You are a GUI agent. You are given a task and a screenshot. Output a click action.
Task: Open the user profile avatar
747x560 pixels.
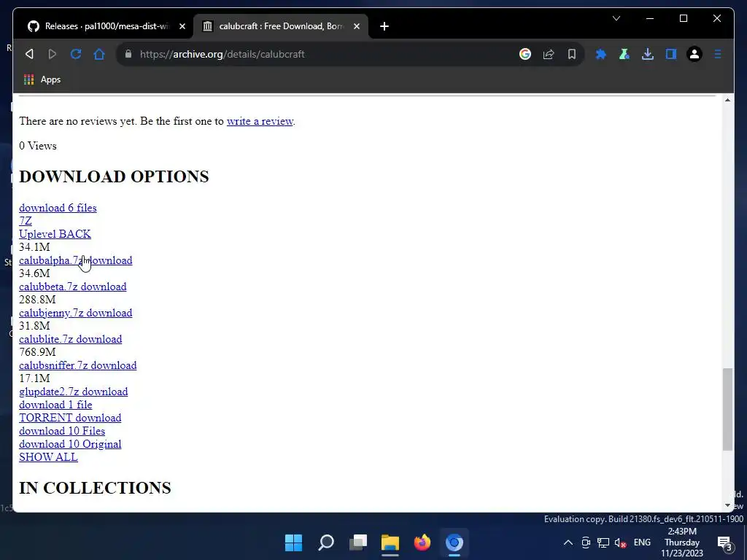pos(694,54)
